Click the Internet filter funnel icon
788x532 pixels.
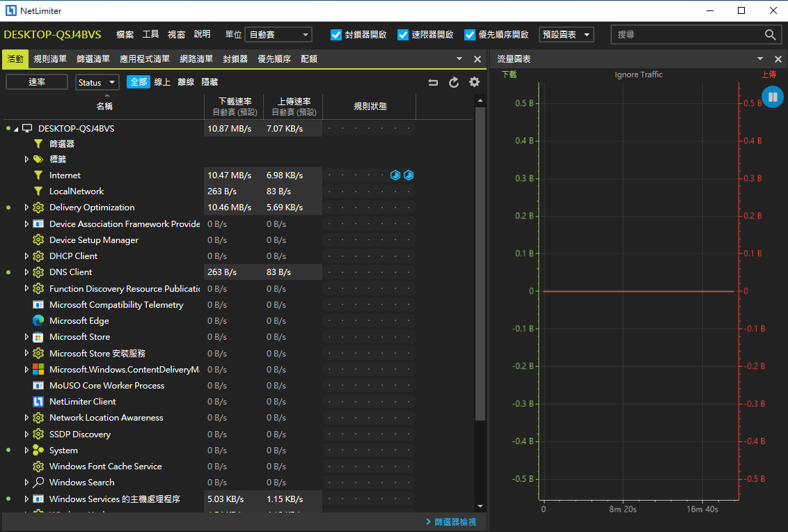[38, 175]
